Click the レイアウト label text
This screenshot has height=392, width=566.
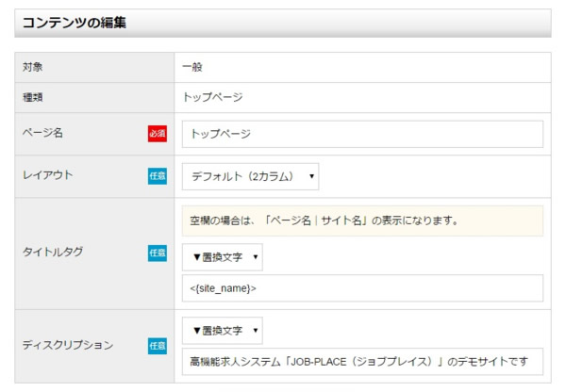click(47, 176)
